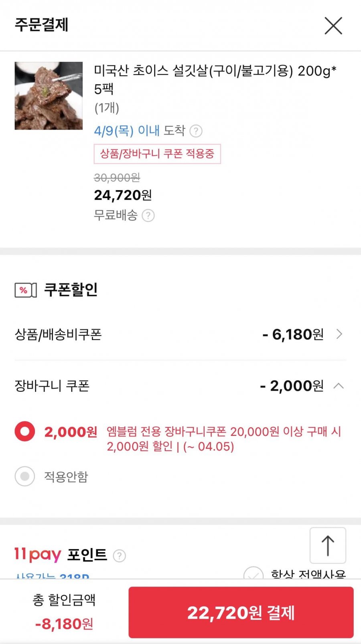The width and height of the screenshot is (361, 644).
Task: Tap the 4/9(목) 이내 도착 delivery text
Action: pos(139,131)
